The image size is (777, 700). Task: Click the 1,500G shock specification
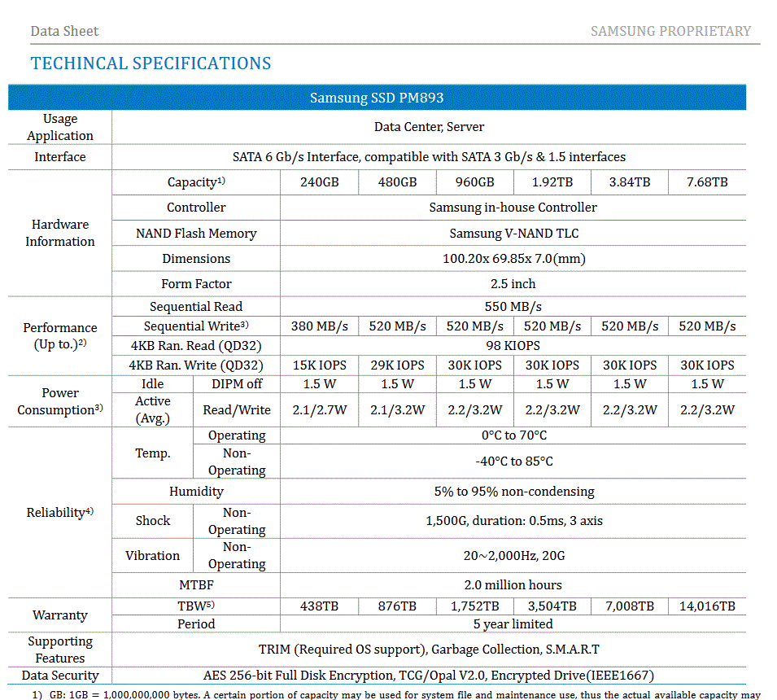pos(514,521)
